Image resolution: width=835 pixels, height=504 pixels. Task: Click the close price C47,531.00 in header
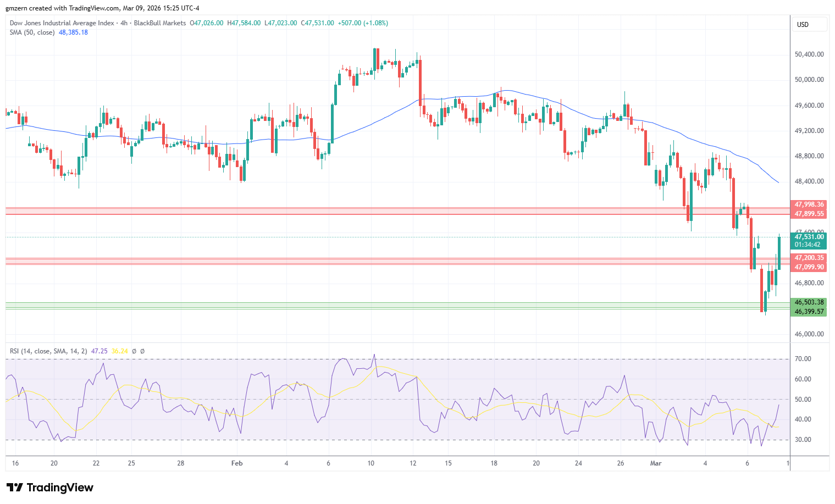click(317, 23)
